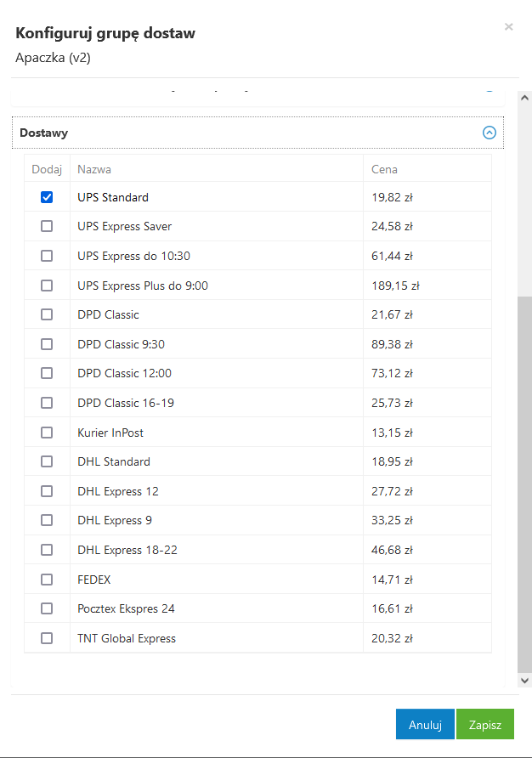The image size is (532, 758).
Task: Enable UPS Express do 10:30 delivery
Action: [x=47, y=256]
